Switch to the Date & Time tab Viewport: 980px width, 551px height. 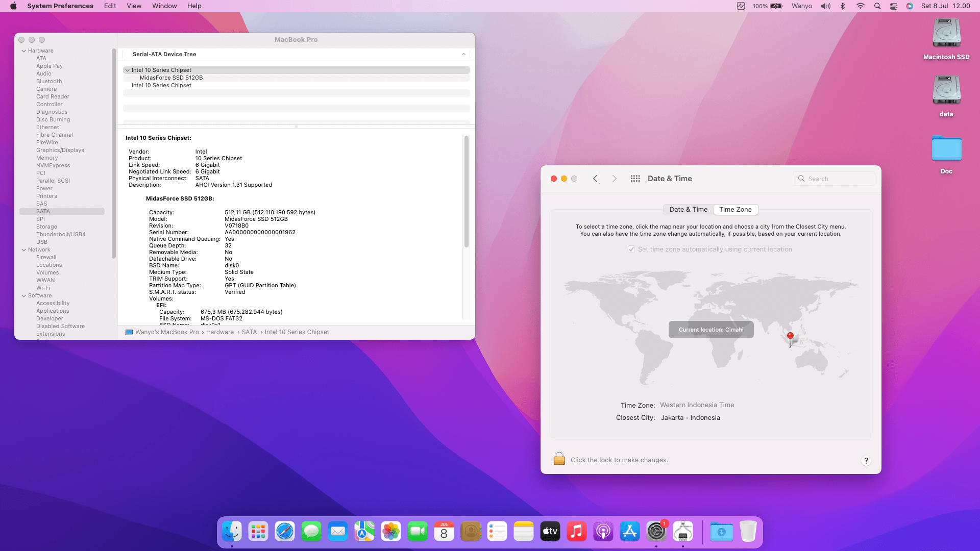pos(688,210)
